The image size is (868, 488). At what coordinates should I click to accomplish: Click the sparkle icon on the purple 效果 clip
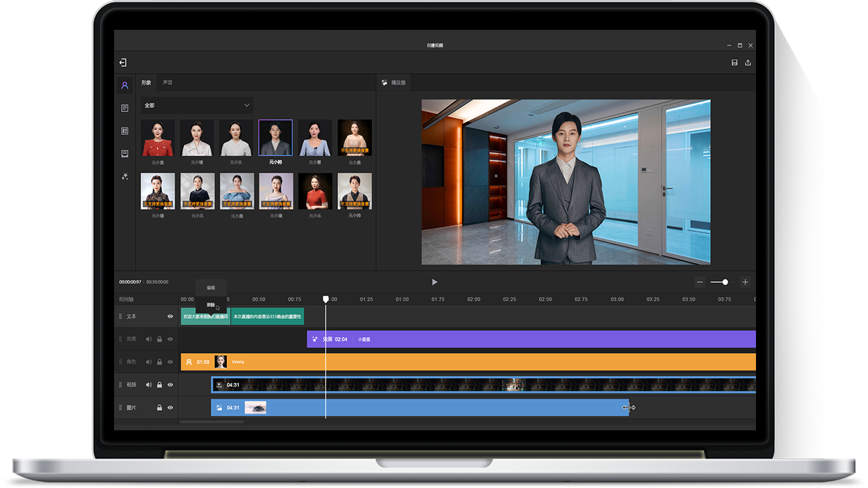click(x=315, y=339)
